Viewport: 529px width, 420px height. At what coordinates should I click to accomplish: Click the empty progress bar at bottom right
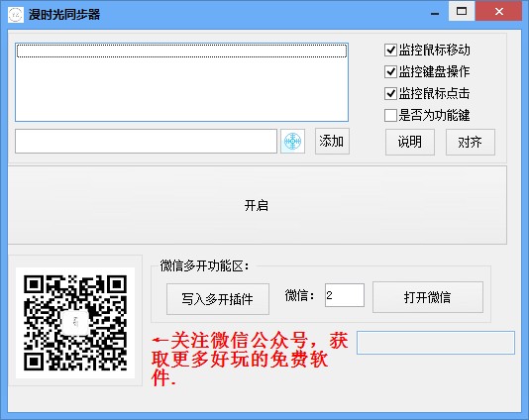[x=436, y=343]
